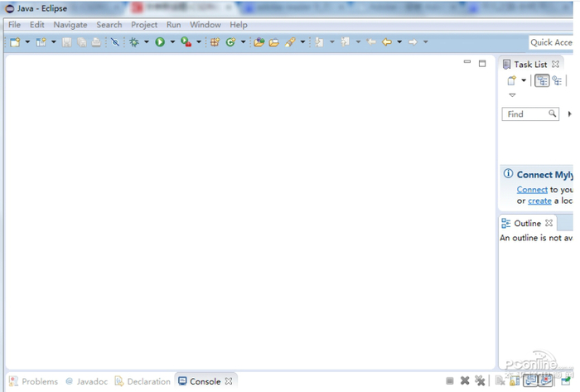The width and height of the screenshot is (580, 392).
Task: Open the External Tools dropdown arrow
Action: click(199, 42)
